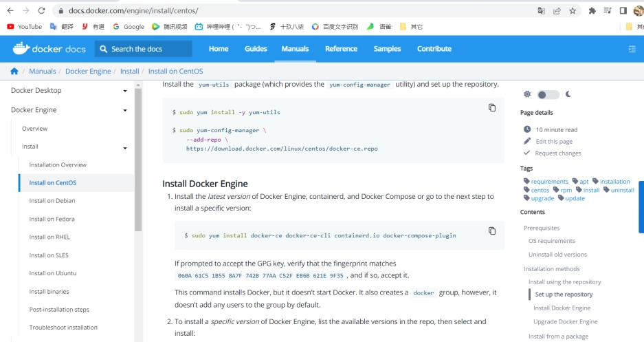This screenshot has width=644, height=342.
Task: Switch to the Reference navigation tab
Action: pyautogui.click(x=341, y=49)
